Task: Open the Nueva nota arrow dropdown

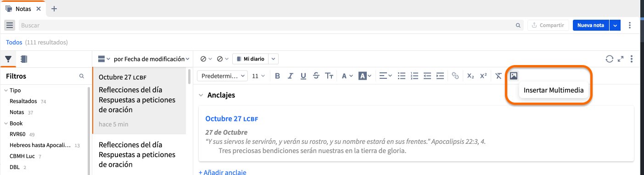Action: point(615,25)
